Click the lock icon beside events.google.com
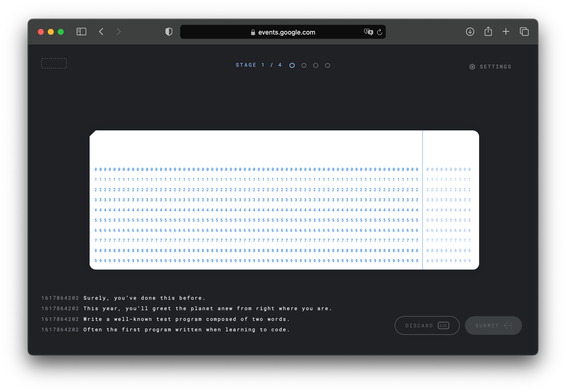Image resolution: width=566 pixels, height=392 pixels. [253, 32]
